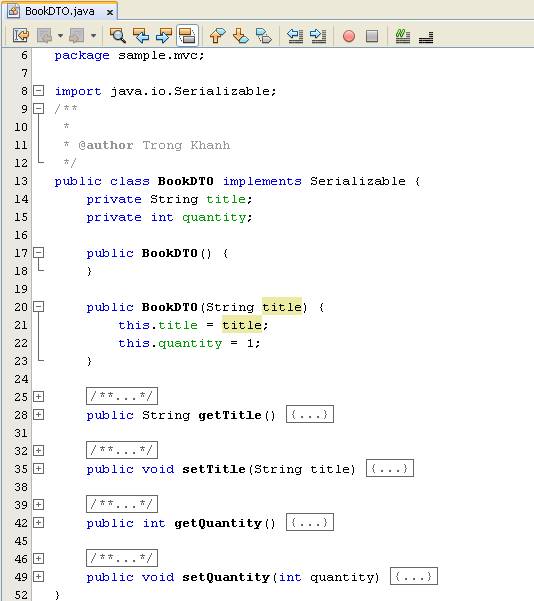Viewport: 534px width, 601px height.
Task: Click the Comment lines icon
Action: [x=403, y=36]
